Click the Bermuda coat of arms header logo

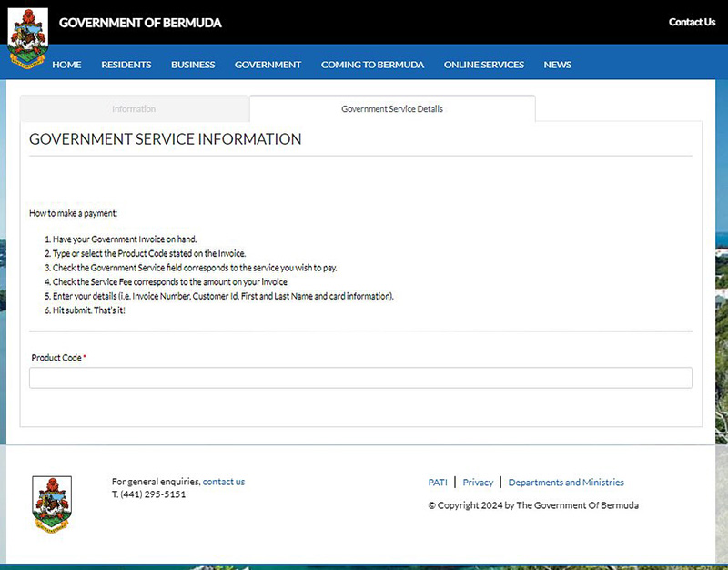27,39
